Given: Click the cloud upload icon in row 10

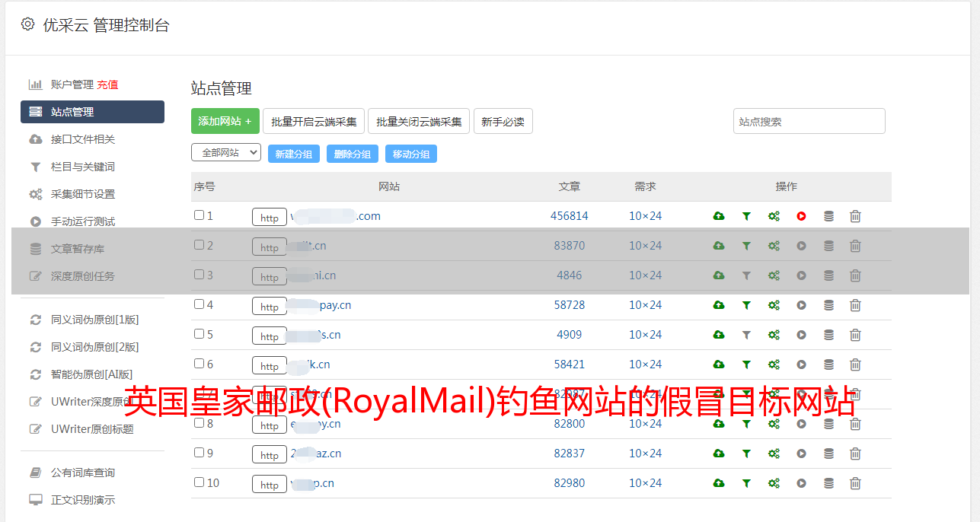Looking at the screenshot, I should coord(719,483).
